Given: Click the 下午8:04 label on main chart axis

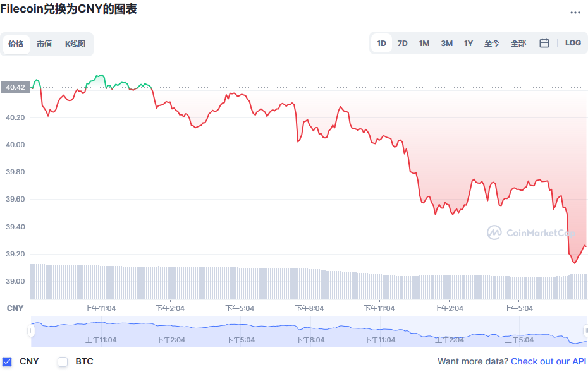Looking at the screenshot, I should 309,308.
